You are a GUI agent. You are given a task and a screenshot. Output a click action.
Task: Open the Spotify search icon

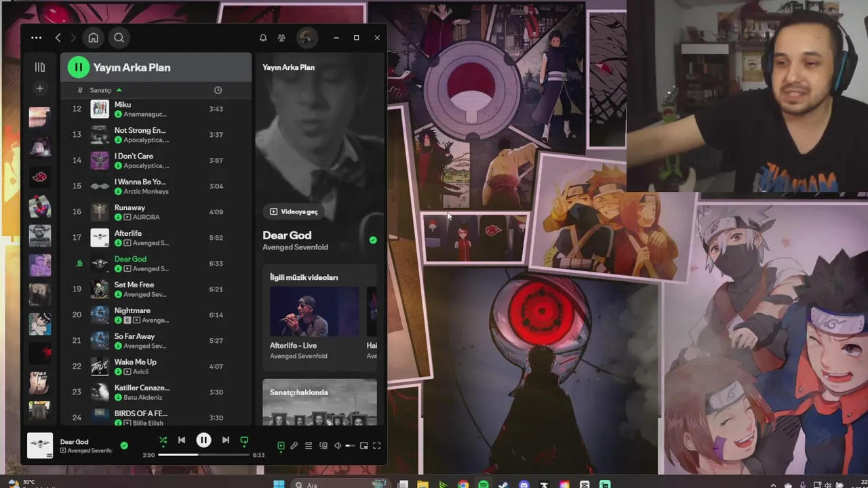[119, 38]
